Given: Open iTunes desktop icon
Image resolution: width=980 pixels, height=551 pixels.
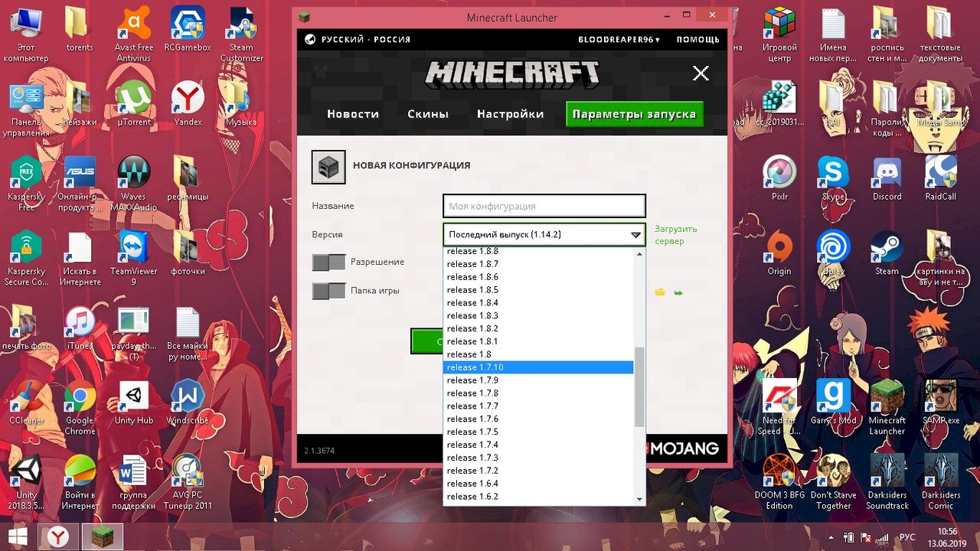Looking at the screenshot, I should (80, 328).
